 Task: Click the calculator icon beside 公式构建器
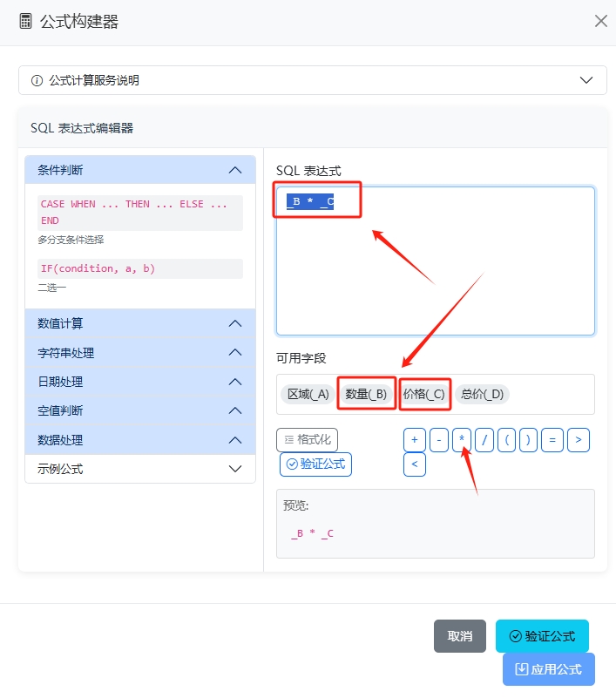(26, 22)
